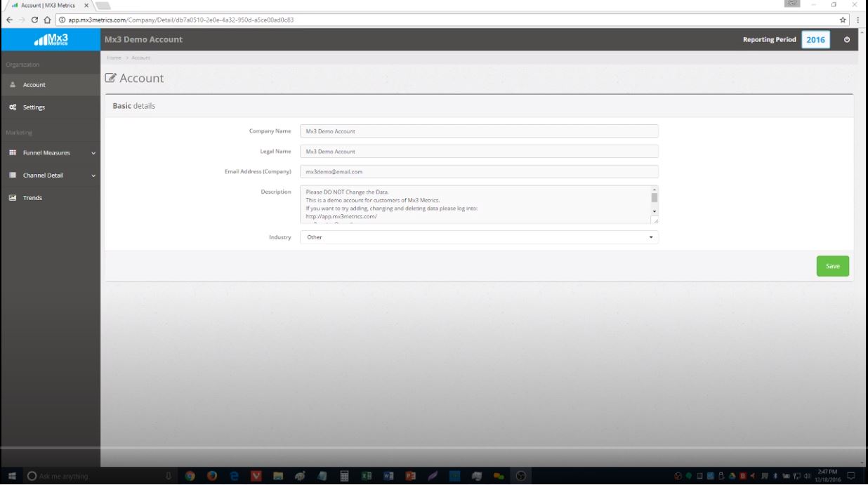Click the edit icon beside the Account heading
Screen dimensions: 868x485
pos(110,78)
